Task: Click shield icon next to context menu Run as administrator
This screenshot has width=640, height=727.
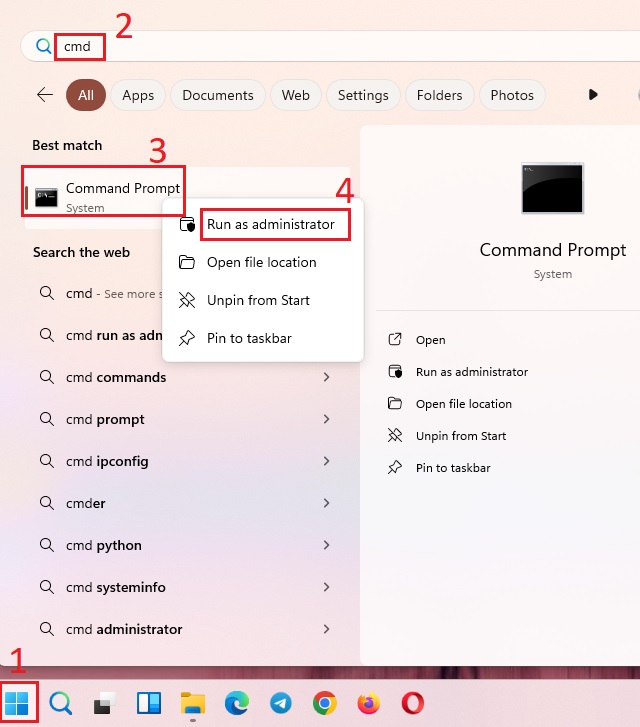Action: (187, 224)
